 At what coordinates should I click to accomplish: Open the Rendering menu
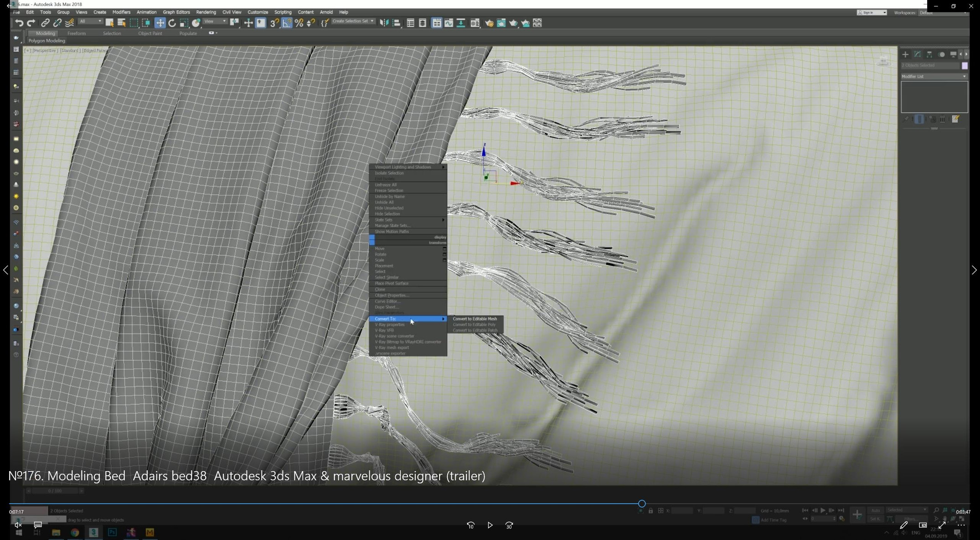(x=206, y=12)
